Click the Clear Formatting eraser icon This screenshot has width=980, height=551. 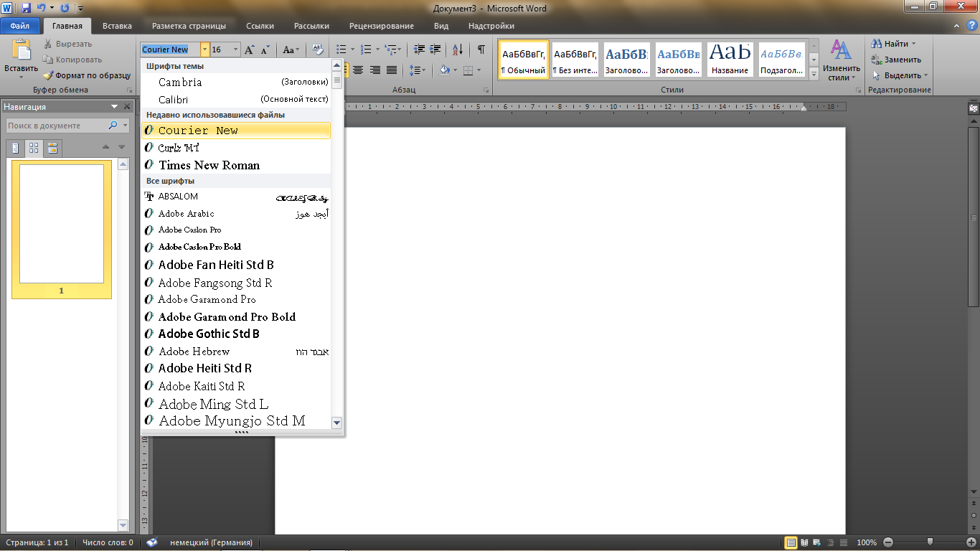pyautogui.click(x=318, y=50)
